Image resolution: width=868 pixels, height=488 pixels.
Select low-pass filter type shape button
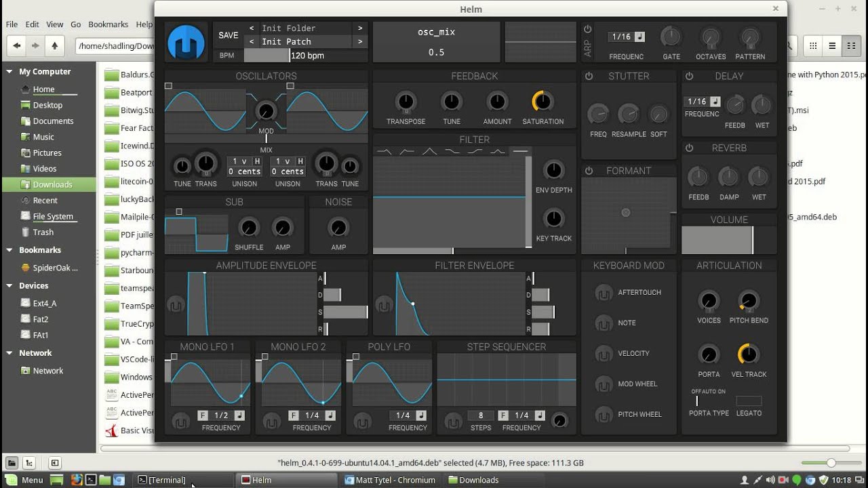point(384,150)
